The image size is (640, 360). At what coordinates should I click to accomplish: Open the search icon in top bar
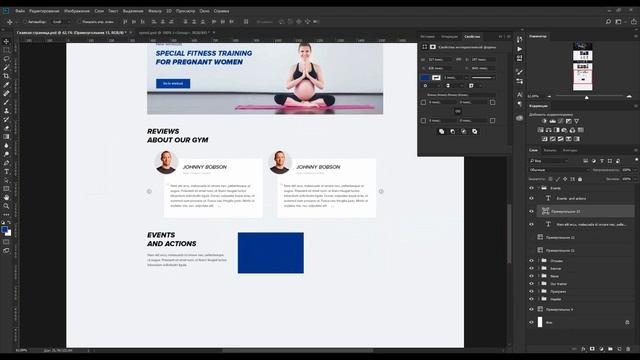[x=608, y=22]
